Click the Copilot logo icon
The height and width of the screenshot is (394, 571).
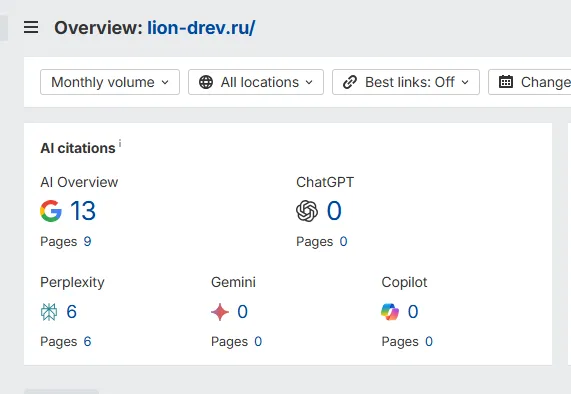click(390, 312)
